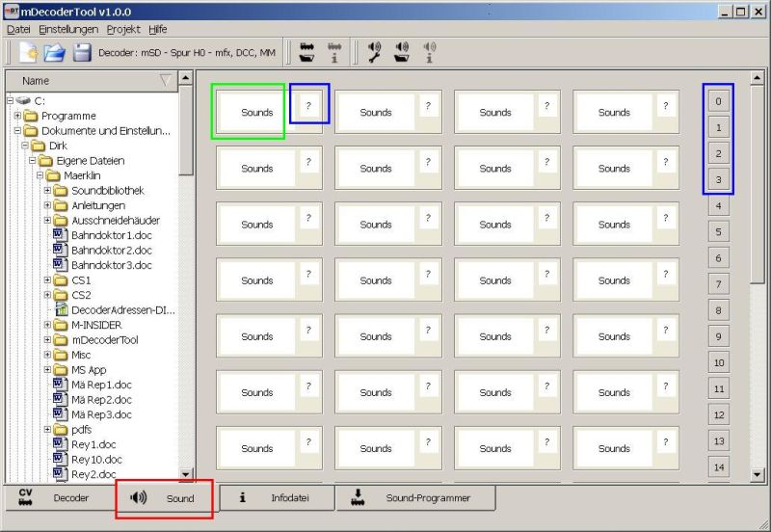Expand the Anleitungen node
This screenshot has width=771, height=532.
click(x=47, y=205)
